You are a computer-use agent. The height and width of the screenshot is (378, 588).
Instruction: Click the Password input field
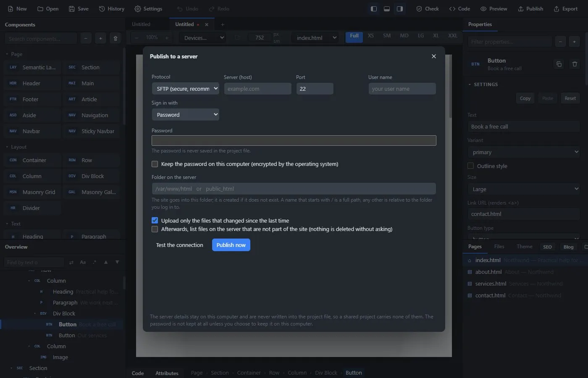(x=294, y=140)
